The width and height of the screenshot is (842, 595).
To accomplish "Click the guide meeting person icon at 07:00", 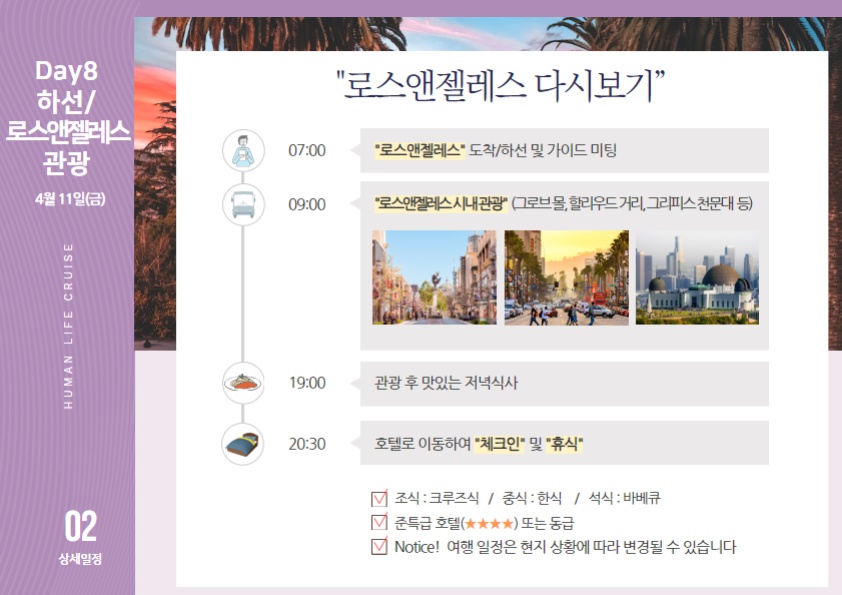I will (x=243, y=150).
